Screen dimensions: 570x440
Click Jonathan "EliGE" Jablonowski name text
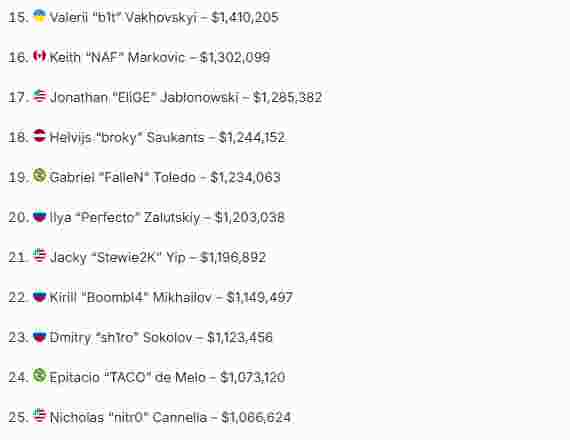click(144, 97)
